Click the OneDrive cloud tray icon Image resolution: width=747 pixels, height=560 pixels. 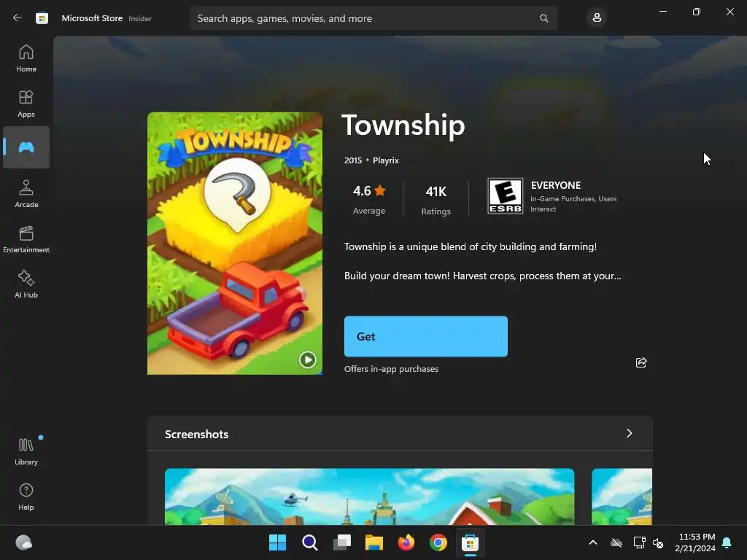tap(616, 542)
